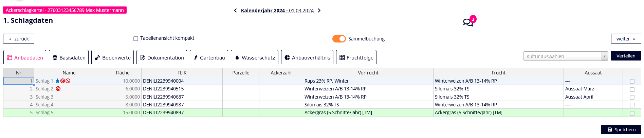
Task: Enable Tabellenansicht kompakt checkbox
Action: (136, 39)
